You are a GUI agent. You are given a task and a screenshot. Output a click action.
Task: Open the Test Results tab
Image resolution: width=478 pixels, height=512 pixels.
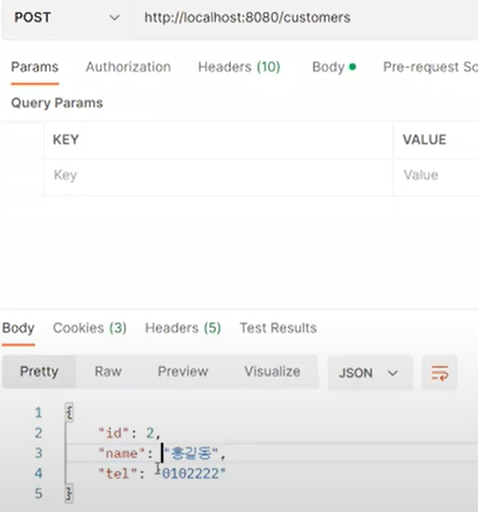click(278, 328)
